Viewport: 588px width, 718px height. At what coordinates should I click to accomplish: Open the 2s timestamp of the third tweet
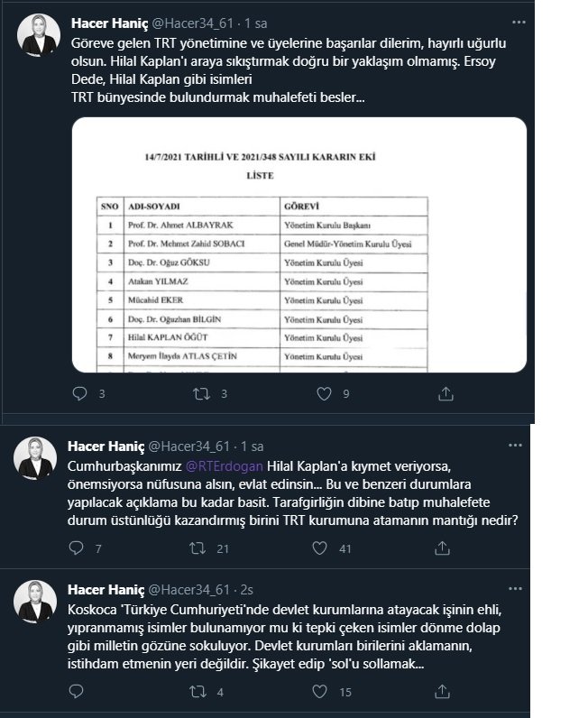pos(247,589)
